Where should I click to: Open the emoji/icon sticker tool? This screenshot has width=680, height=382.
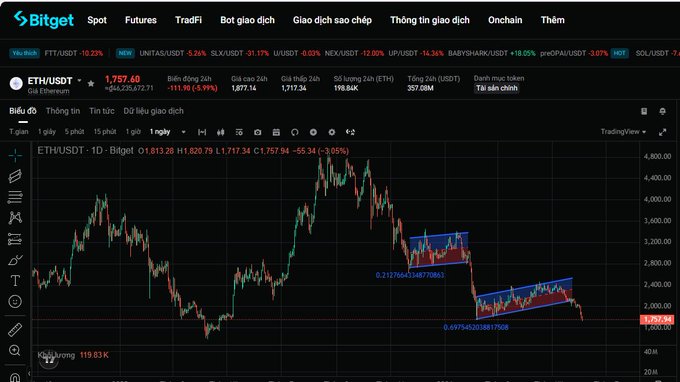click(15, 301)
